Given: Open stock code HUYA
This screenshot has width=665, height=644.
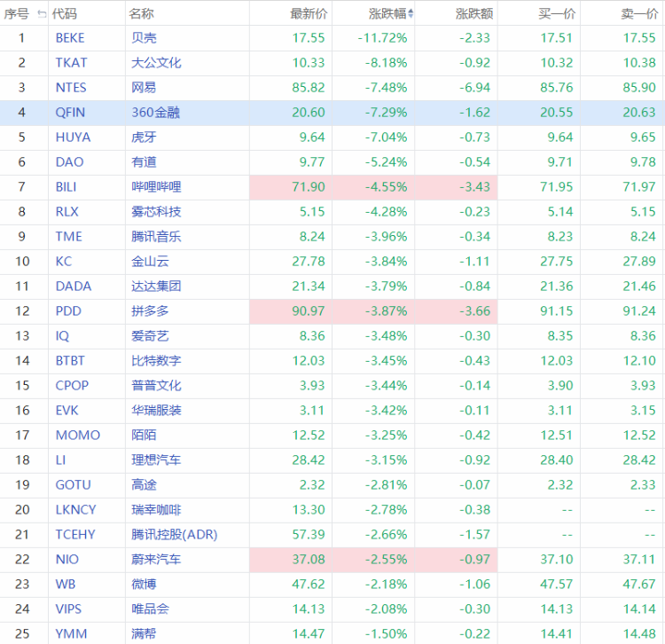Looking at the screenshot, I should (73, 137).
